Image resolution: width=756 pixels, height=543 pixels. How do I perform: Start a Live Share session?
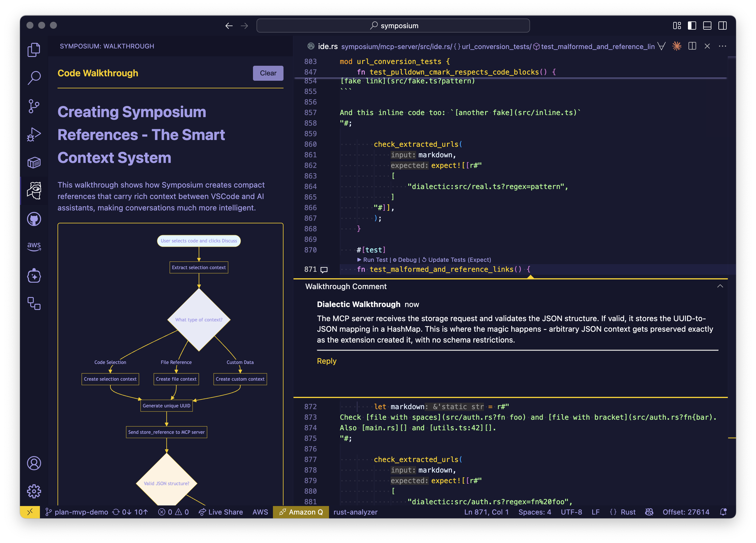pos(221,512)
